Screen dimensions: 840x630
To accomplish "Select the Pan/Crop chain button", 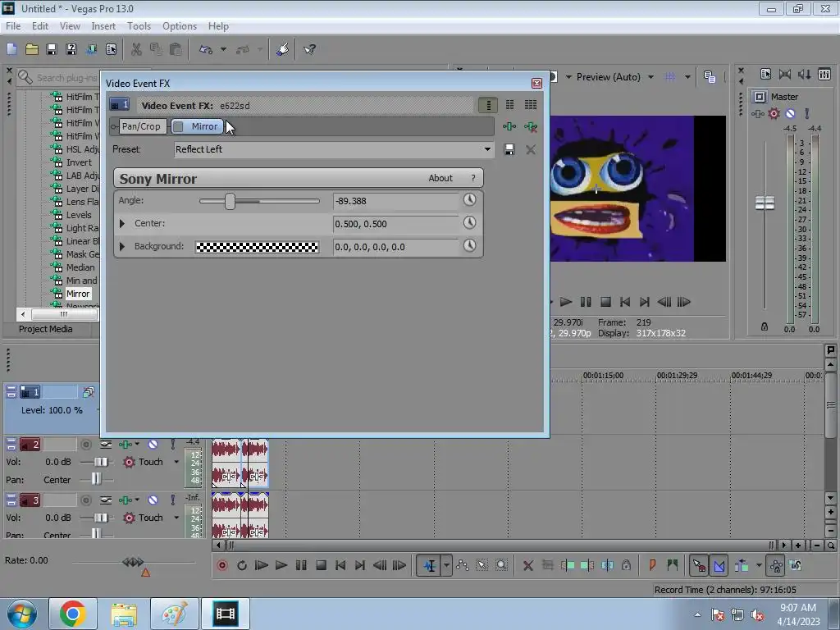I will point(141,126).
